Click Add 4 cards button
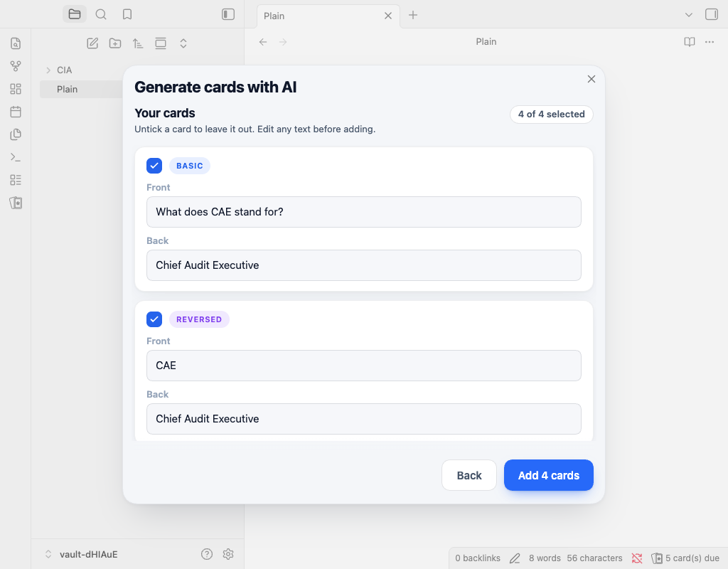 (549, 475)
